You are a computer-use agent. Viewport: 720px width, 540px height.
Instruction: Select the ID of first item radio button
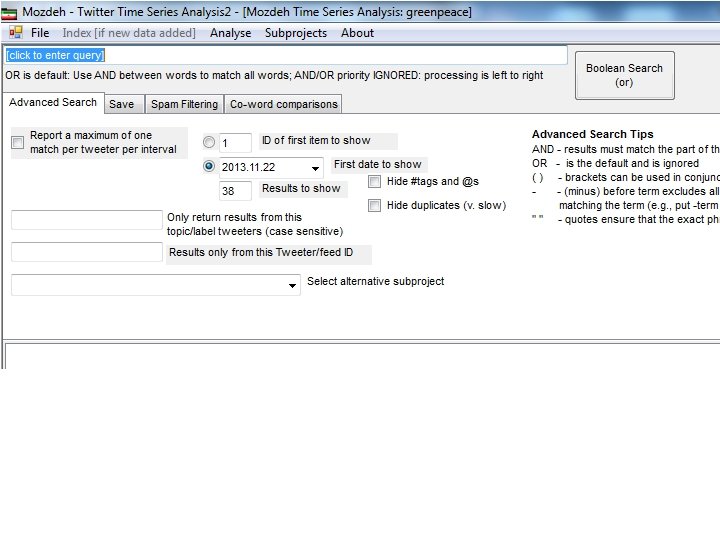(209, 142)
